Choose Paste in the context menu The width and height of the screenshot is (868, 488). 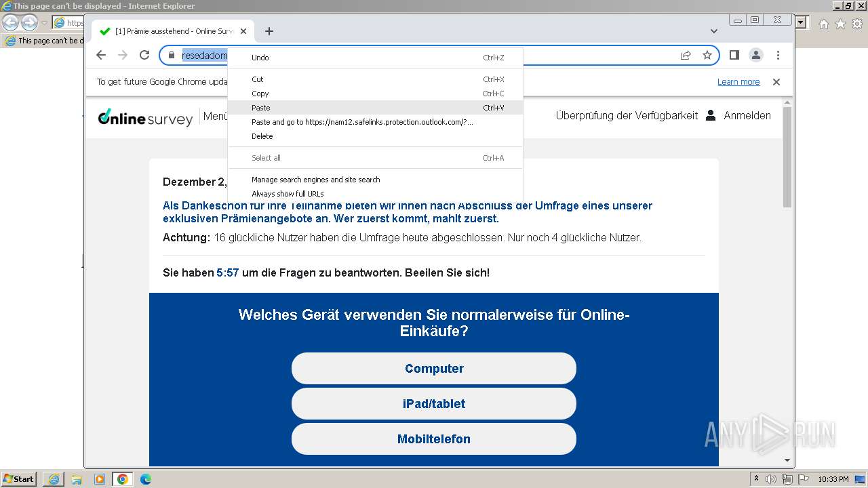[375, 108]
